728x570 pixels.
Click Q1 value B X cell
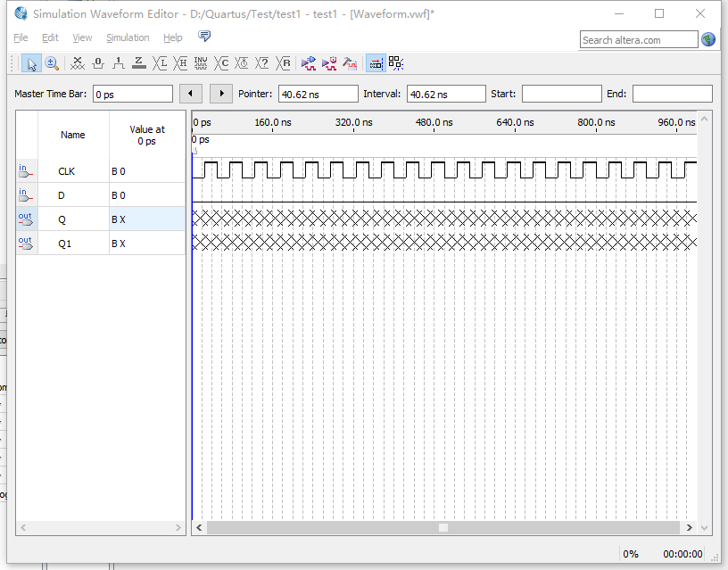click(x=147, y=244)
